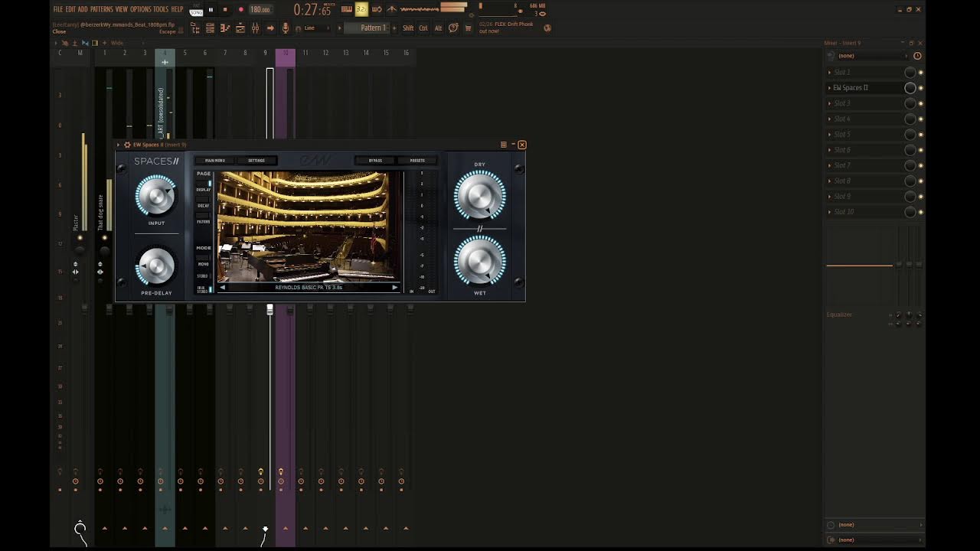
Task: Toggle the Slot 5 enable LED
Action: tap(920, 135)
